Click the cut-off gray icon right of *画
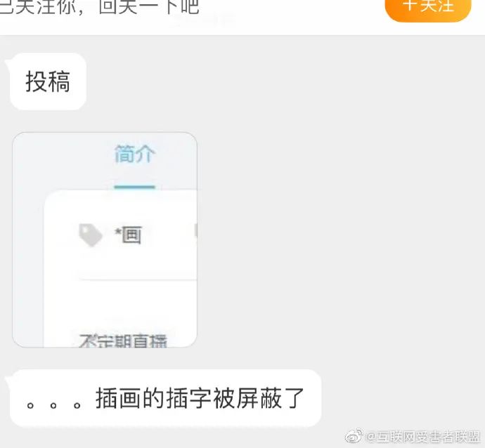Screen dimensions: 485x448 196,231
